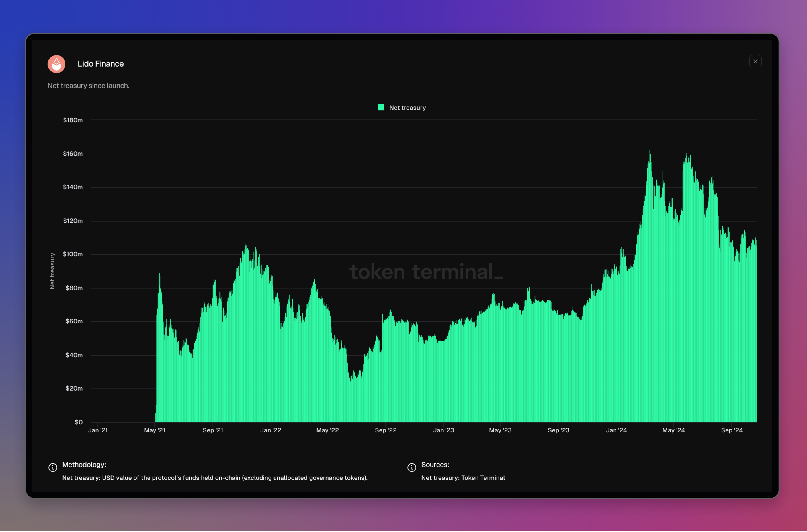Click the Lido Finance title text
Screen dimensions: 807x532
[x=101, y=64]
